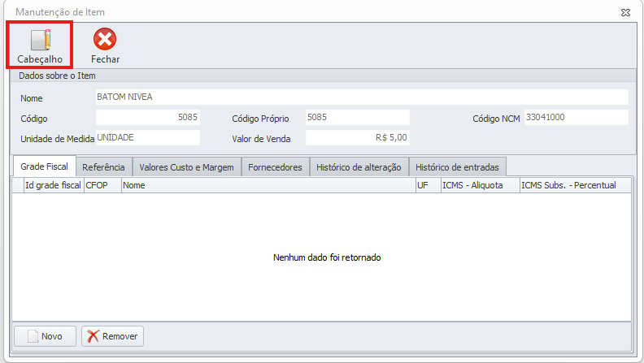
Task: Focus the Código field
Action: point(147,118)
